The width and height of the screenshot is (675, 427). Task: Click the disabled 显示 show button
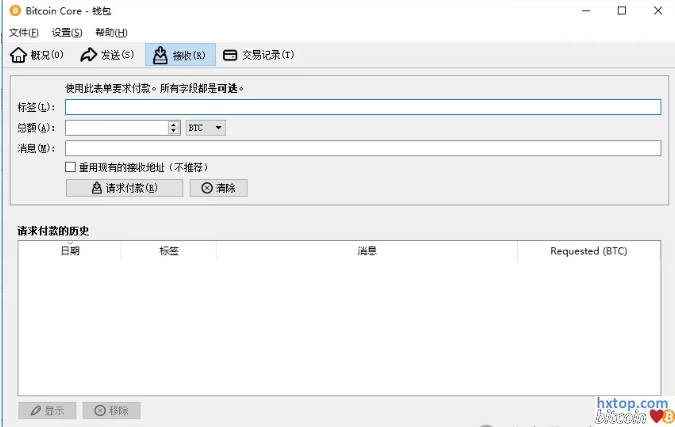46,410
